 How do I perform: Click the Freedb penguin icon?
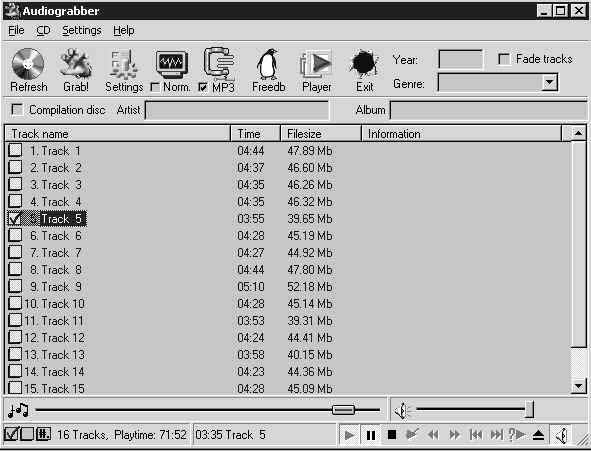[268, 64]
